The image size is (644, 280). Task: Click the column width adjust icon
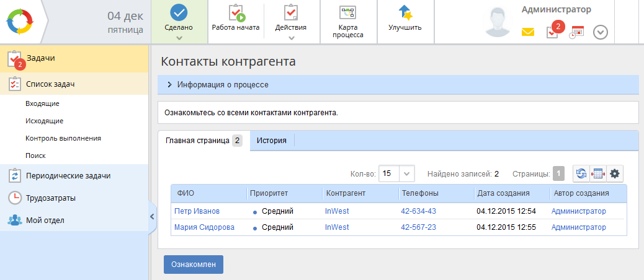597,174
